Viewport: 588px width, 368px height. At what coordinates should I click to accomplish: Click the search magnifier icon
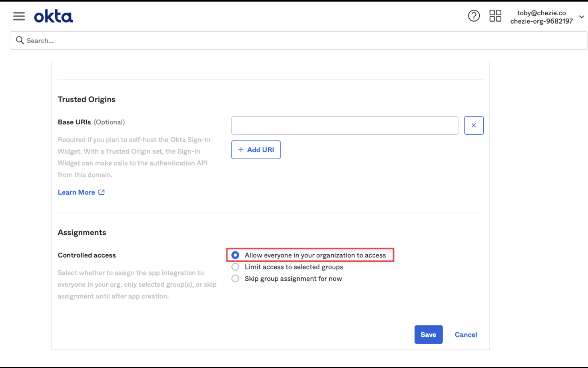click(x=20, y=40)
